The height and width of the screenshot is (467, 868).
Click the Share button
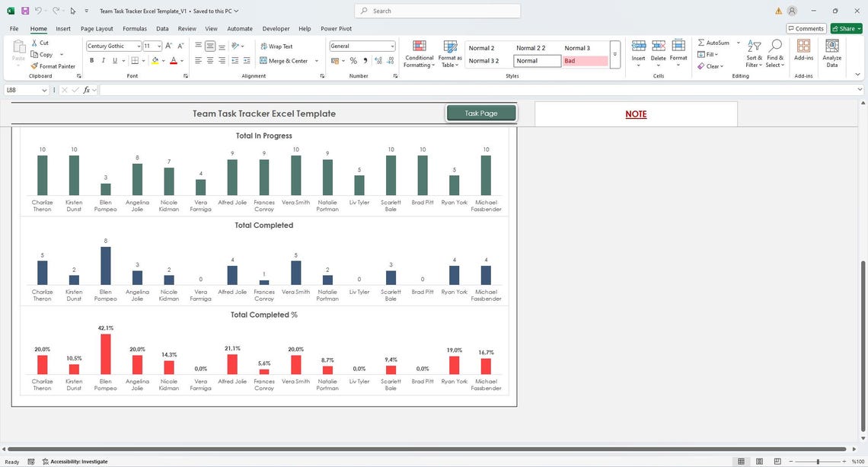click(846, 28)
